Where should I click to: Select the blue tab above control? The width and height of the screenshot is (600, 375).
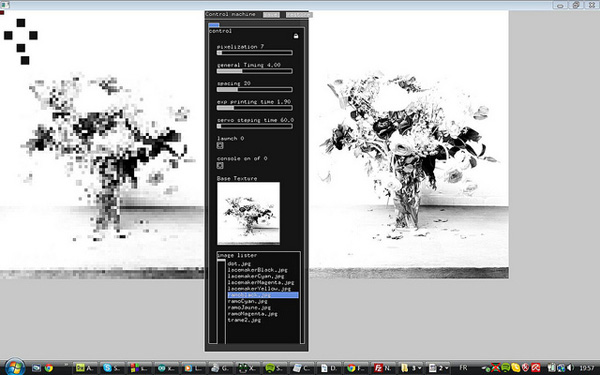coord(214,25)
